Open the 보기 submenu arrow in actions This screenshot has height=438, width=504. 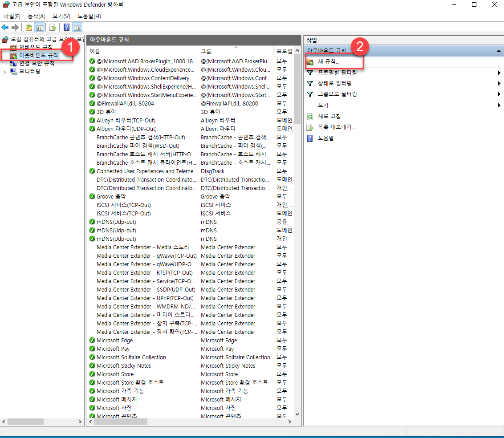click(499, 105)
